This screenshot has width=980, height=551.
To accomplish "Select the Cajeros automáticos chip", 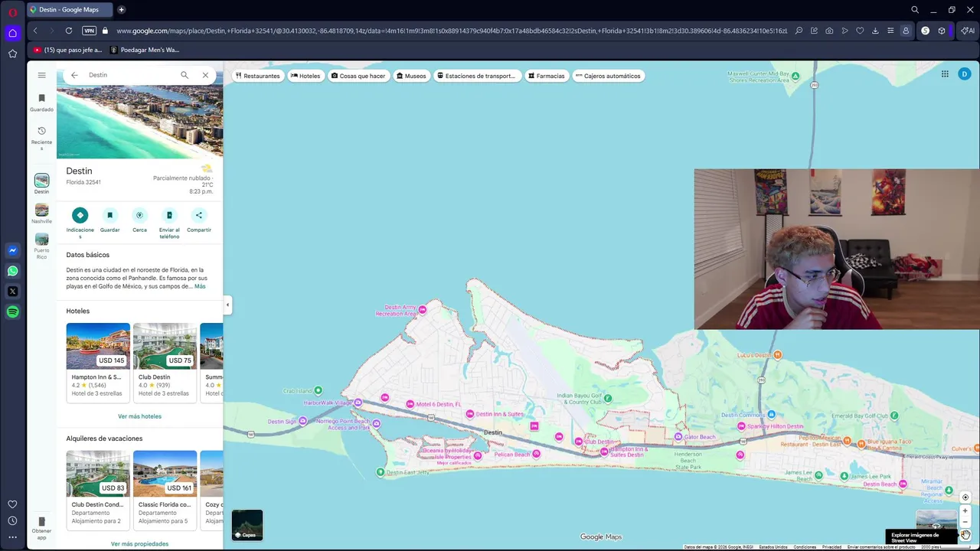I will [x=608, y=76].
